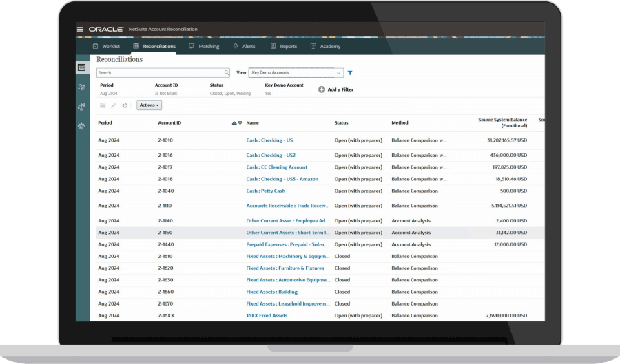Open Fixed Assets : Machinery & Equipment link
The image size is (620, 364).
(x=287, y=256)
